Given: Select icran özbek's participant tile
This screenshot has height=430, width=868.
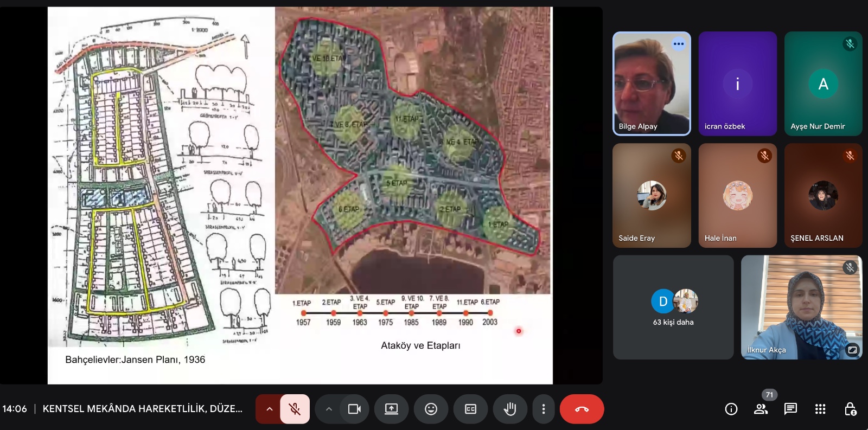Looking at the screenshot, I should click(x=737, y=84).
